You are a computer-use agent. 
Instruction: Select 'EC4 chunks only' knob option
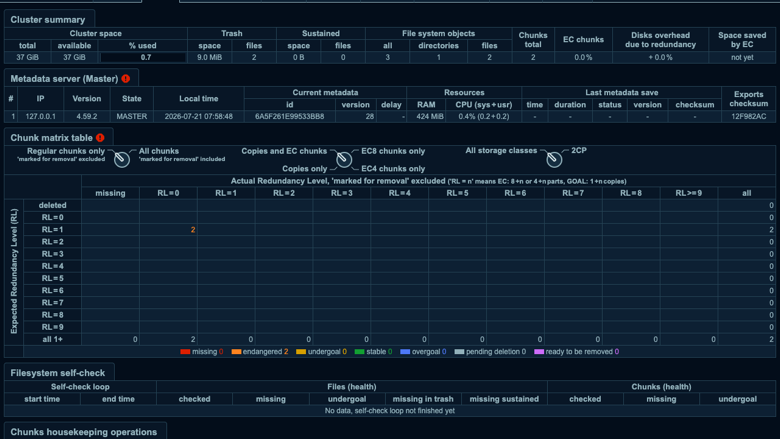click(393, 169)
